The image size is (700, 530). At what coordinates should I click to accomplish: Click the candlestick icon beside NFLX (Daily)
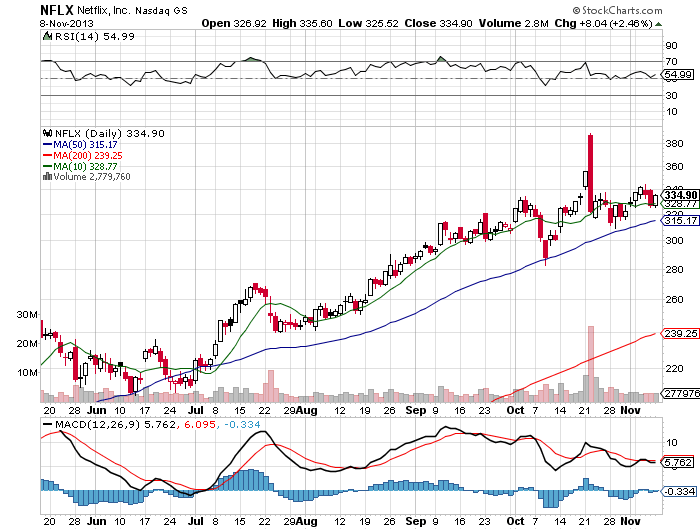point(48,134)
